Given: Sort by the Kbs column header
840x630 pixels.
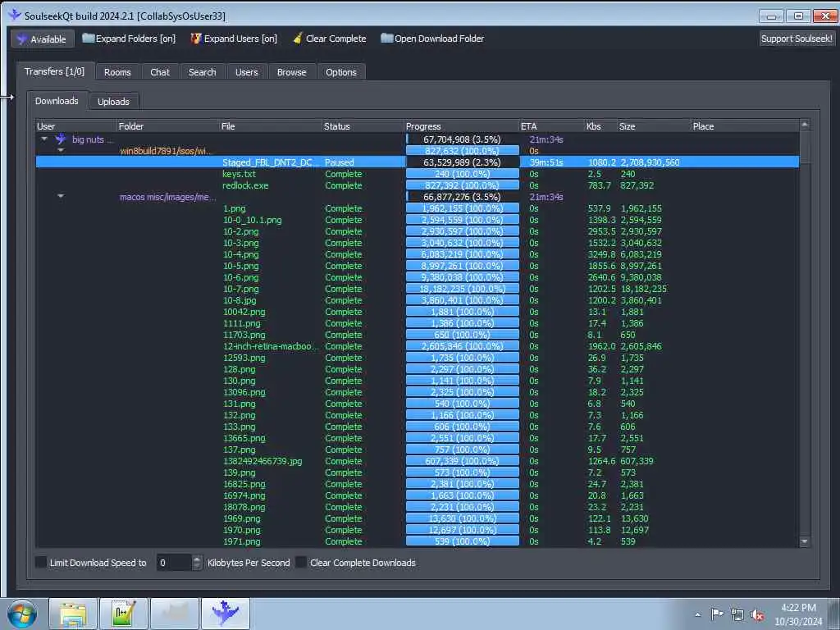Looking at the screenshot, I should click(601, 126).
